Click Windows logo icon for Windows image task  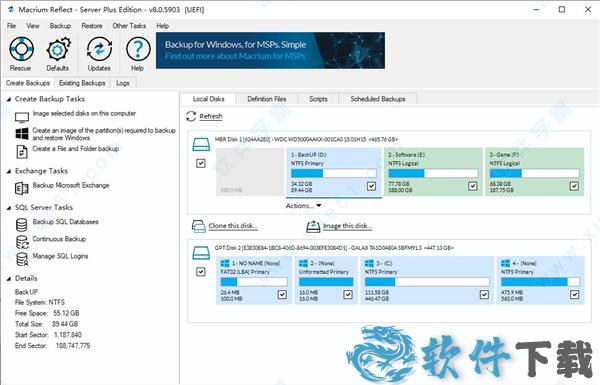pyautogui.click(x=22, y=134)
